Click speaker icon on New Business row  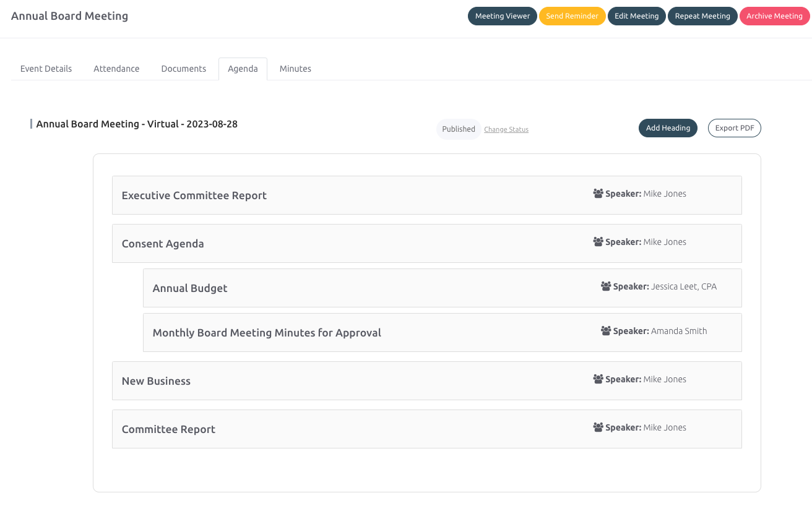pos(598,379)
